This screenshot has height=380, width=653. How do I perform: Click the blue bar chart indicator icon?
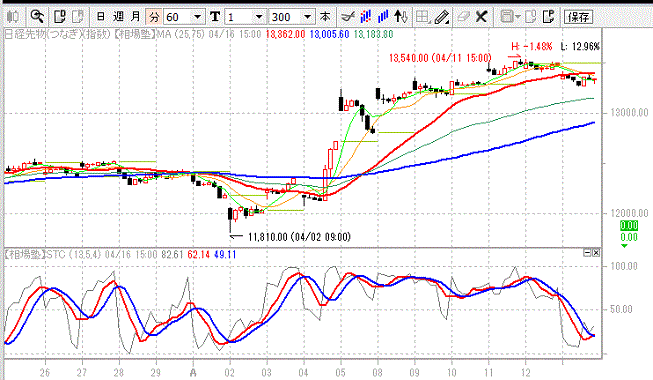[383, 17]
